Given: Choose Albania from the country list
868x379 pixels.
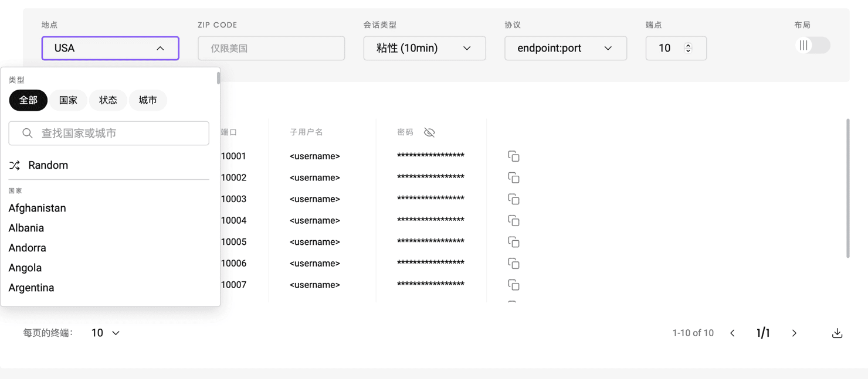Looking at the screenshot, I should click(26, 228).
